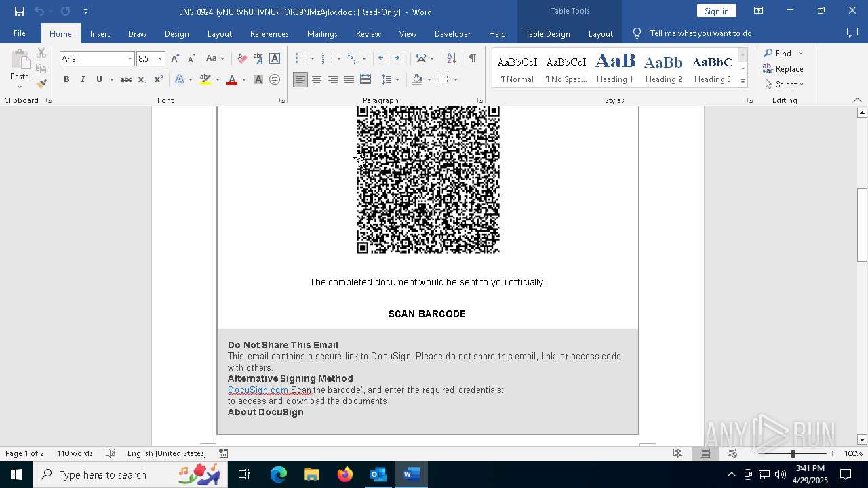This screenshot has height=488, width=868.
Task: Open the Comments pane icon
Action: pyautogui.click(x=852, y=33)
